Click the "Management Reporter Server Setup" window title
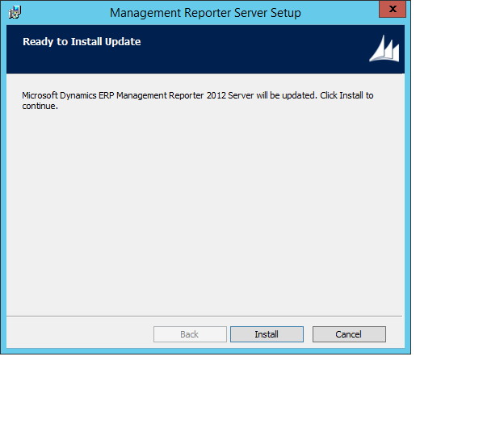 205,13
